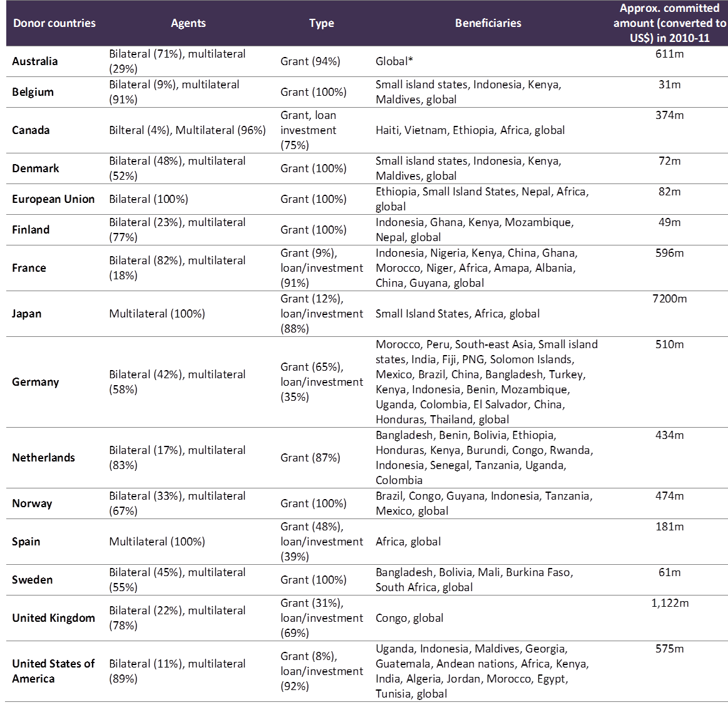
Task: Select Norway's 474m committed amount
Action: click(x=669, y=496)
